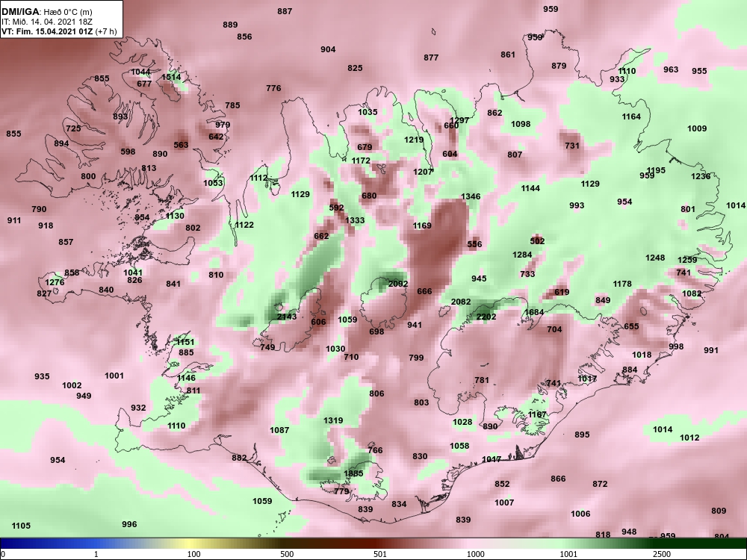Screen dimensions: 747x560
Task: Select the map value 731
Action: click(571, 146)
